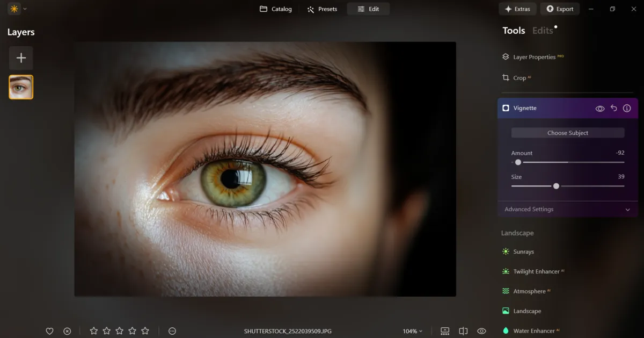644x338 pixels.
Task: Reset the Vignette adjustments
Action: tap(613, 108)
